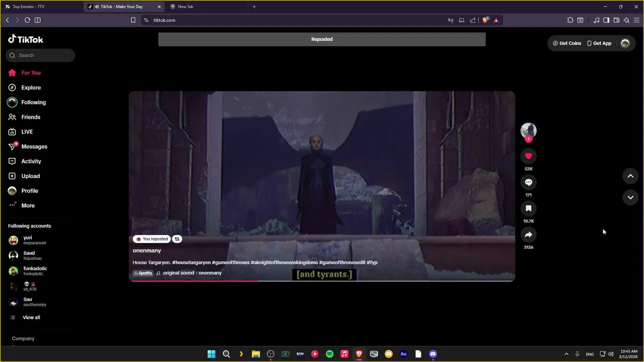Image resolution: width=644 pixels, height=362 pixels.
Task: Open the Following feed
Action: (x=33, y=102)
